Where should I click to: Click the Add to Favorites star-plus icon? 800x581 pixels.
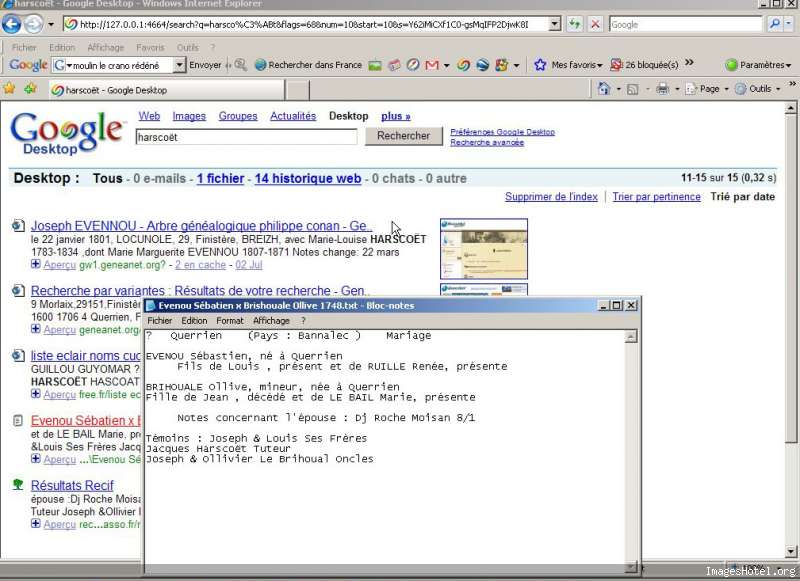tap(31, 89)
